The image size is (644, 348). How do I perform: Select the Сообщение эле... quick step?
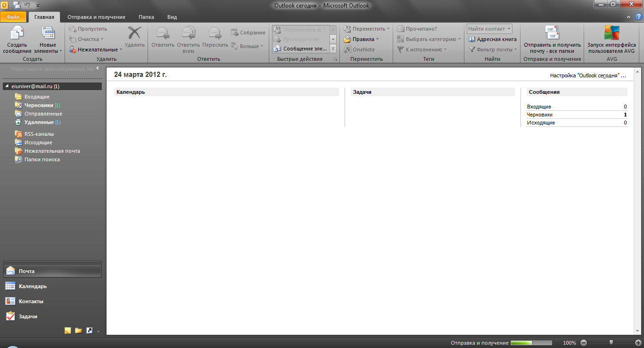click(x=300, y=49)
